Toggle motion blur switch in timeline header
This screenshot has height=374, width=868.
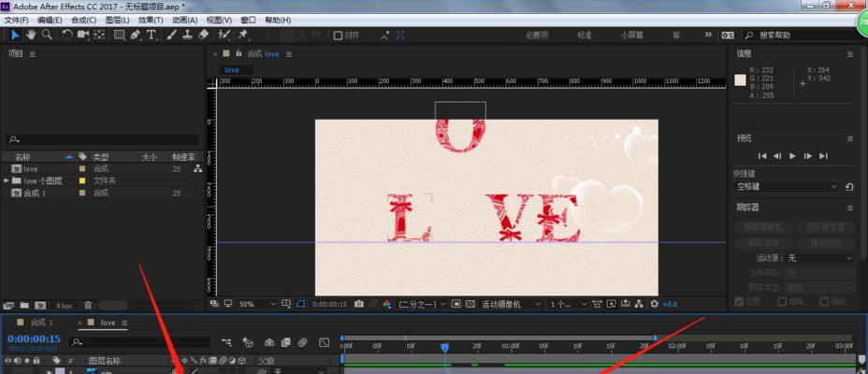pyautogui.click(x=302, y=343)
